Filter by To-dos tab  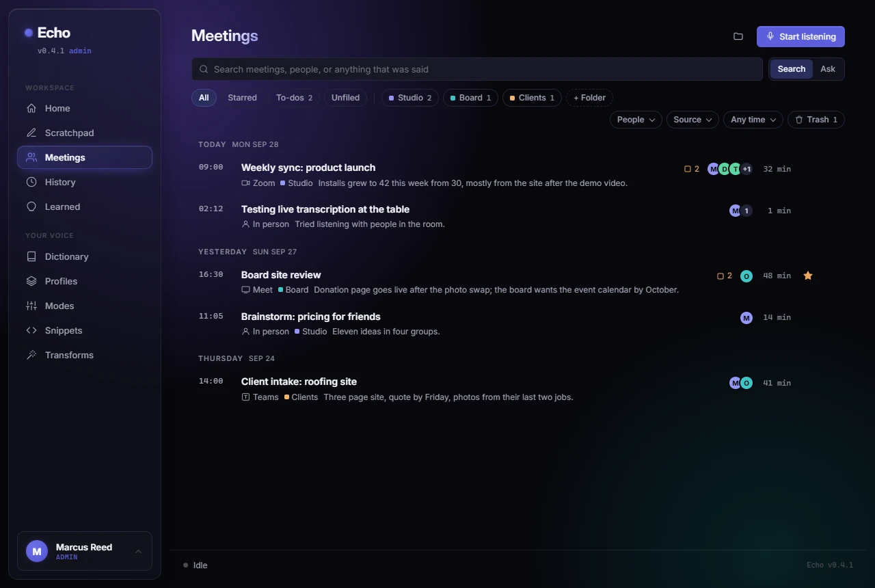click(x=294, y=98)
